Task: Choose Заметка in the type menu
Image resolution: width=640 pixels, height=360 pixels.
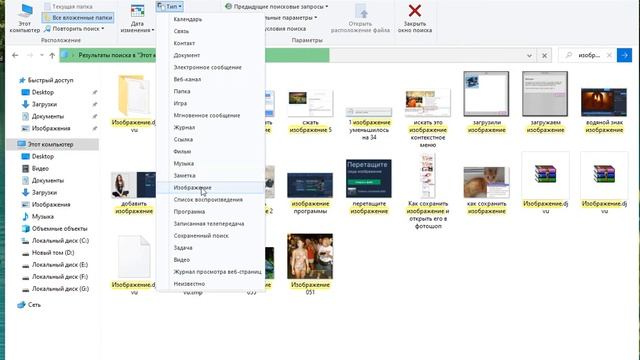Action: click(211, 176)
